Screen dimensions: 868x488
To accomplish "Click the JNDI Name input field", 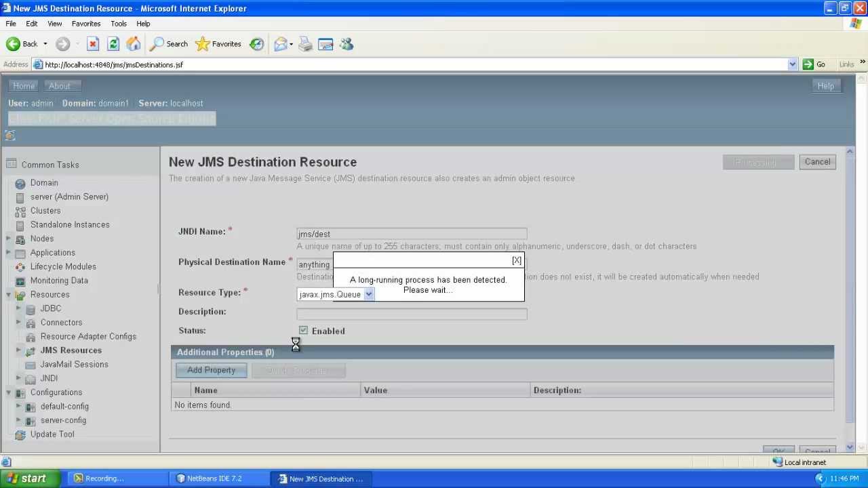I will pyautogui.click(x=412, y=234).
